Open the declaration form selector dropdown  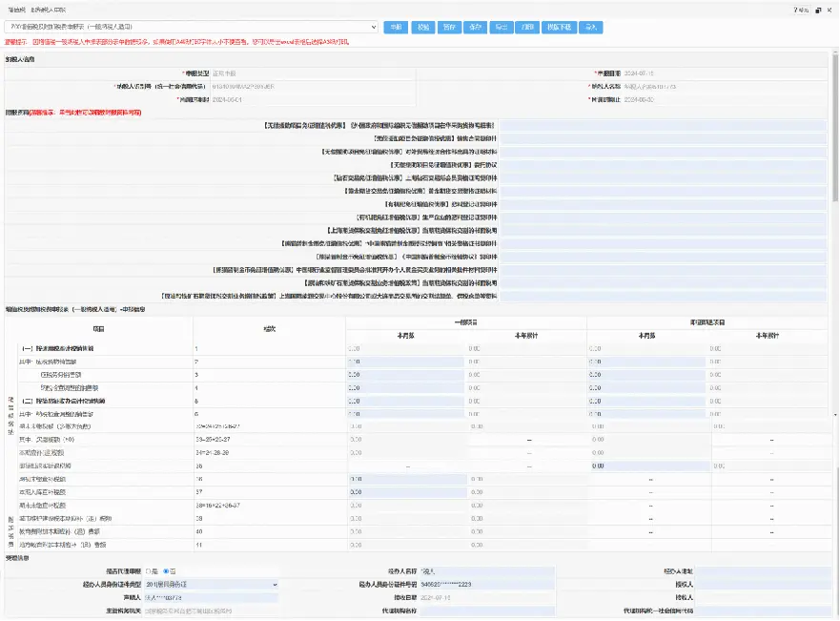pyautogui.click(x=191, y=27)
